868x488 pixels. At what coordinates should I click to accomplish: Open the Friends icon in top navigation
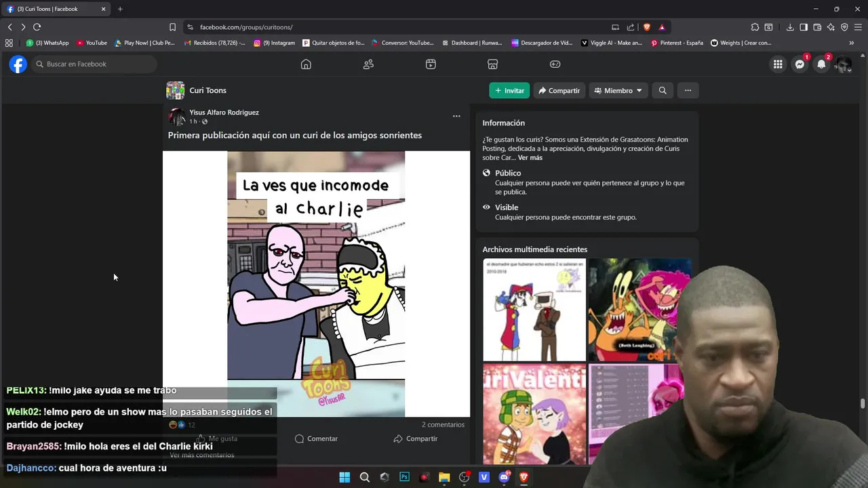(368, 64)
